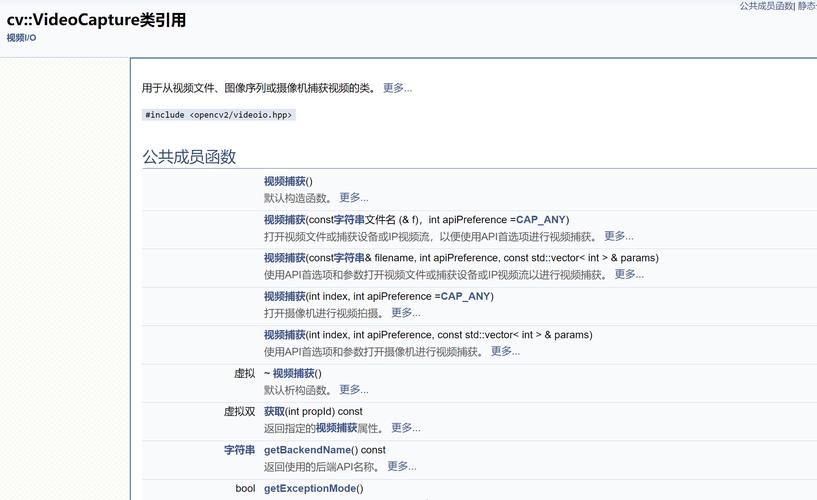Click 更多... after 使用API首选项和参数打开摄像机进行视频捕获

click(505, 352)
